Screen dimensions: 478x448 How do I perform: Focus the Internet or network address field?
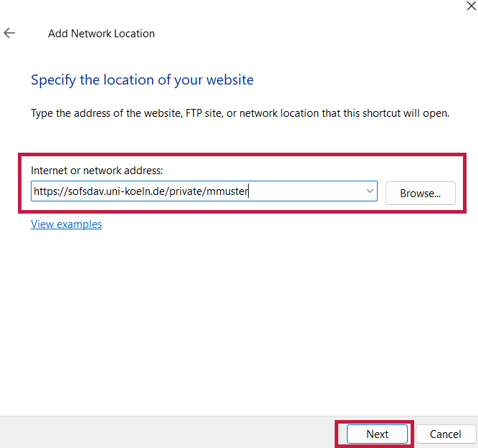pyautogui.click(x=204, y=191)
